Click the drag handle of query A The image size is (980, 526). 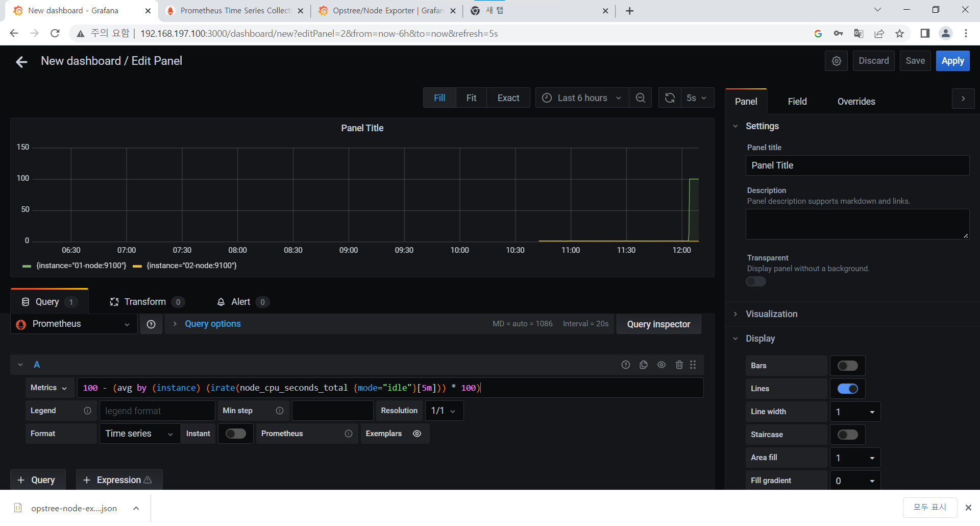(693, 365)
